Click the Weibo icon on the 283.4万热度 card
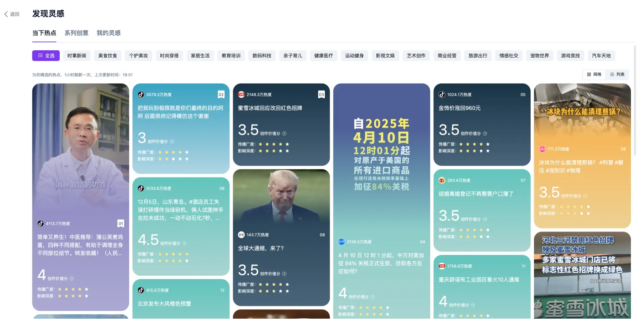The height and width of the screenshot is (321, 644). (x=442, y=180)
